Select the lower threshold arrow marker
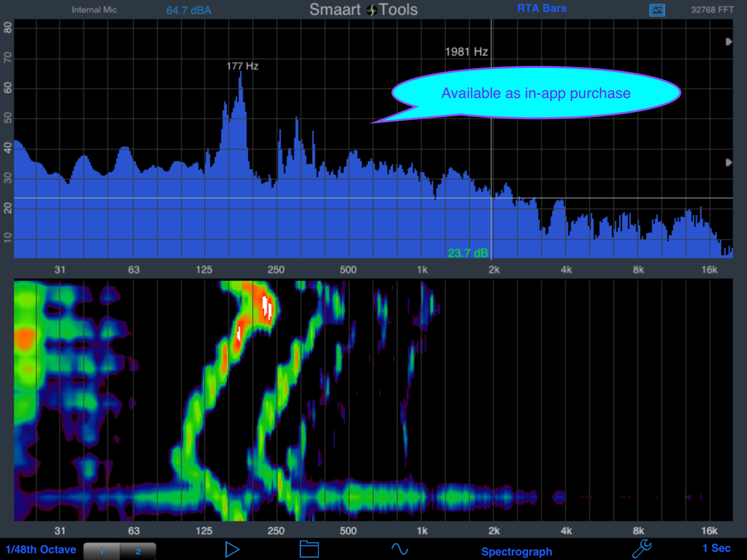 point(728,162)
